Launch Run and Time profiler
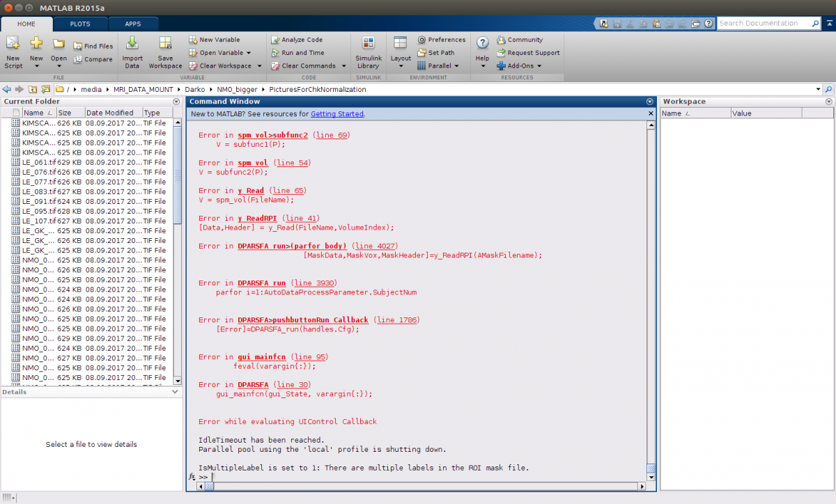The width and height of the screenshot is (836, 504). [297, 53]
